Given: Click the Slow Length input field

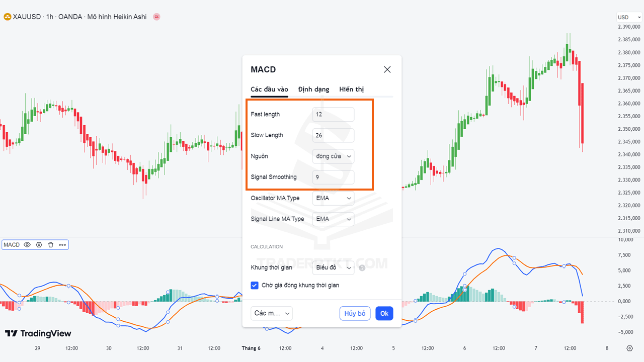Looking at the screenshot, I should pos(333,135).
